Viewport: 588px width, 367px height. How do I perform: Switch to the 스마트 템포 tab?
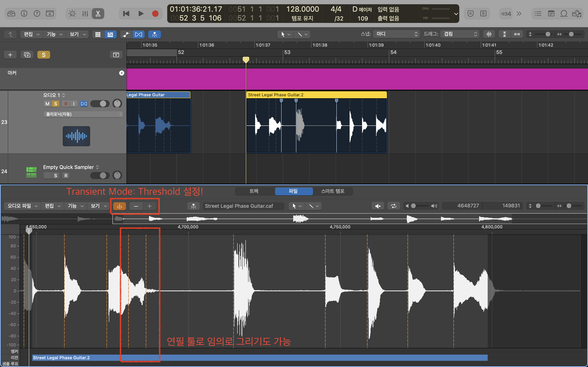332,191
